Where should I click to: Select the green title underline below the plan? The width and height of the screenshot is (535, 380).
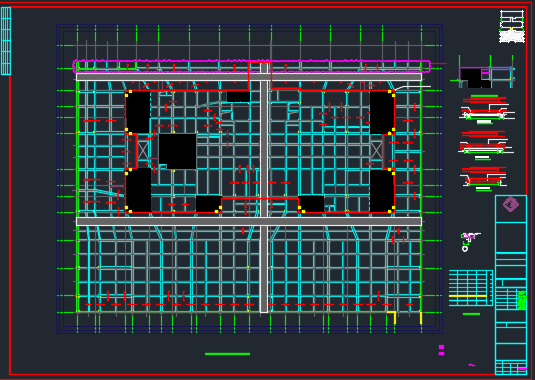227,354
